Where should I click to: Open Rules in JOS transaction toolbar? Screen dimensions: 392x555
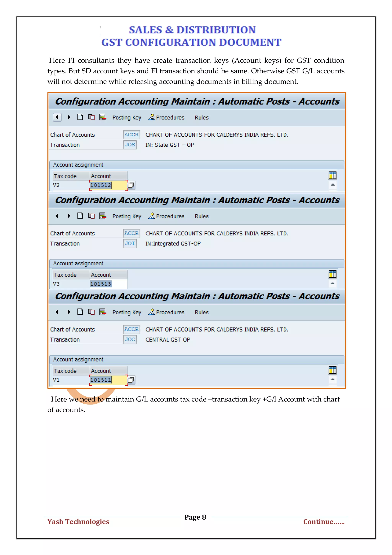pyautogui.click(x=202, y=117)
